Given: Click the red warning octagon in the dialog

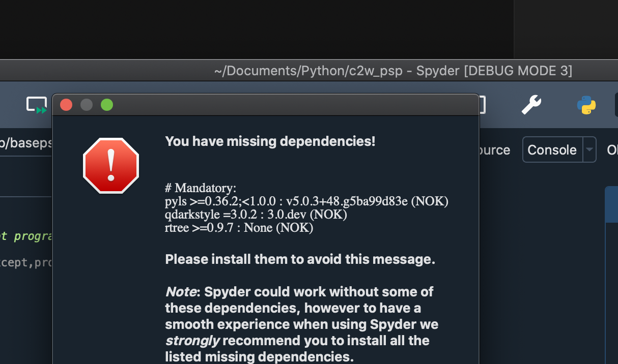Looking at the screenshot, I should (111, 165).
